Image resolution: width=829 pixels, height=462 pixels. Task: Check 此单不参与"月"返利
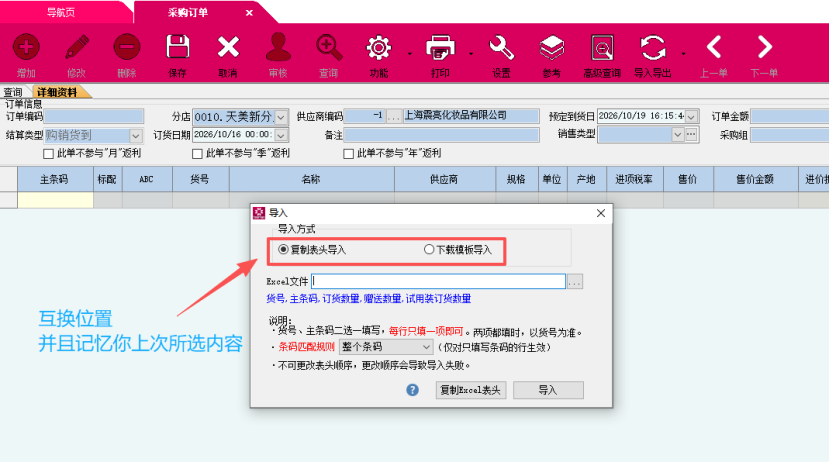[x=48, y=154]
